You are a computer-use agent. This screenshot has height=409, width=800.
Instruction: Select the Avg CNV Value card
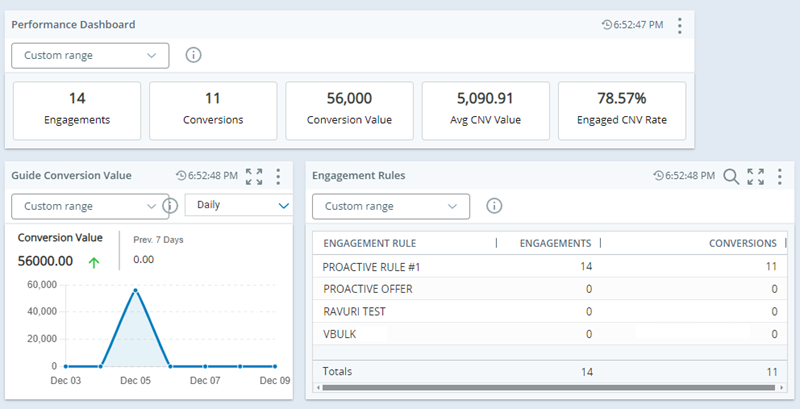click(486, 111)
